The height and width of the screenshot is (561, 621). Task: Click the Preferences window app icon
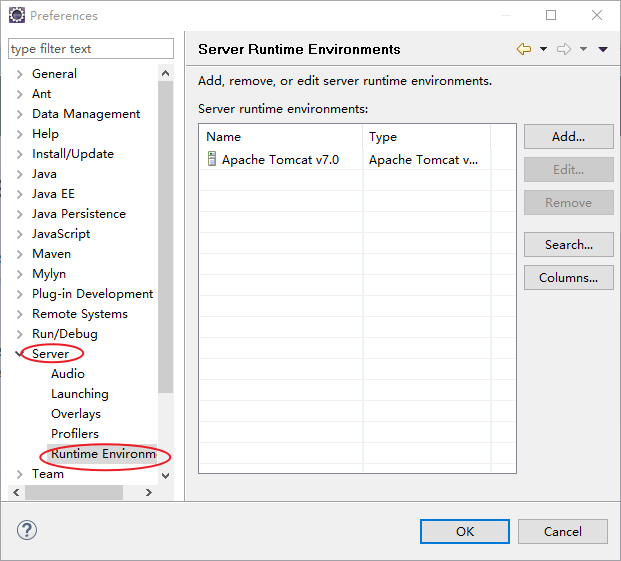17,15
